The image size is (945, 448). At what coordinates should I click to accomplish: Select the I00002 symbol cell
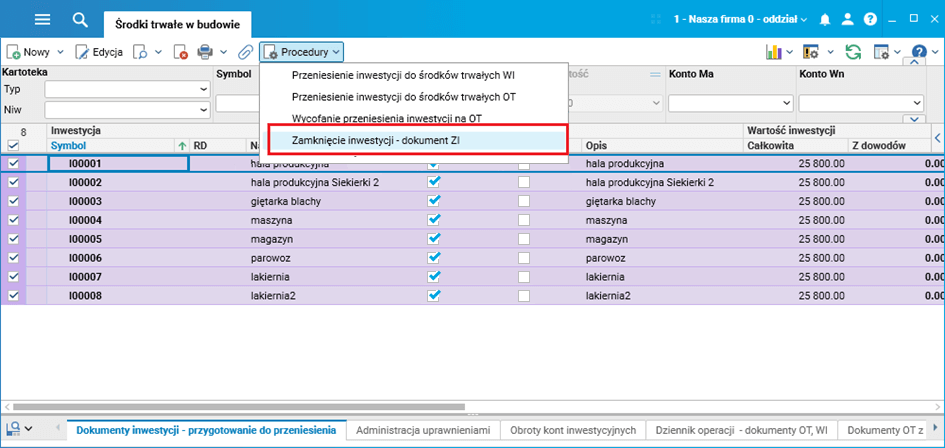point(118,183)
